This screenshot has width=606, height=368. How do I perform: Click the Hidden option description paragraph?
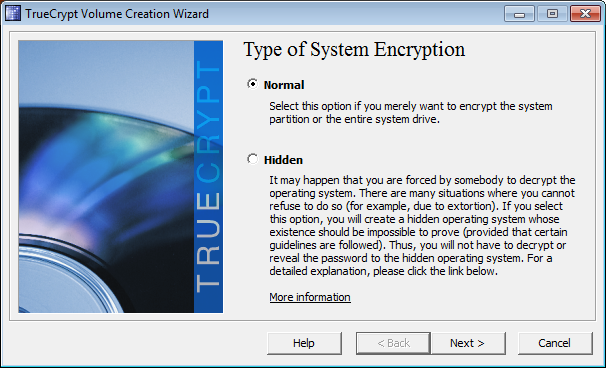pyautogui.click(x=422, y=225)
